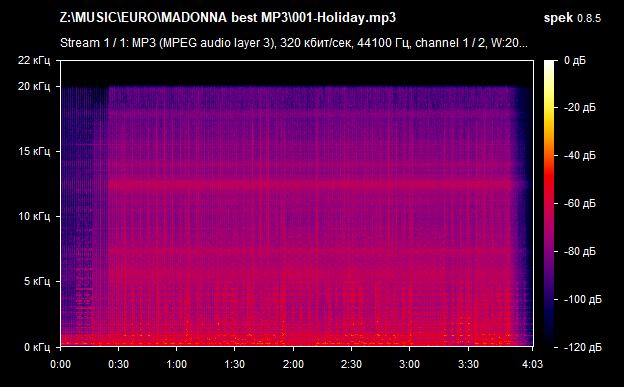
Task: Click the 2:30 time axis label
Action: click(351, 364)
